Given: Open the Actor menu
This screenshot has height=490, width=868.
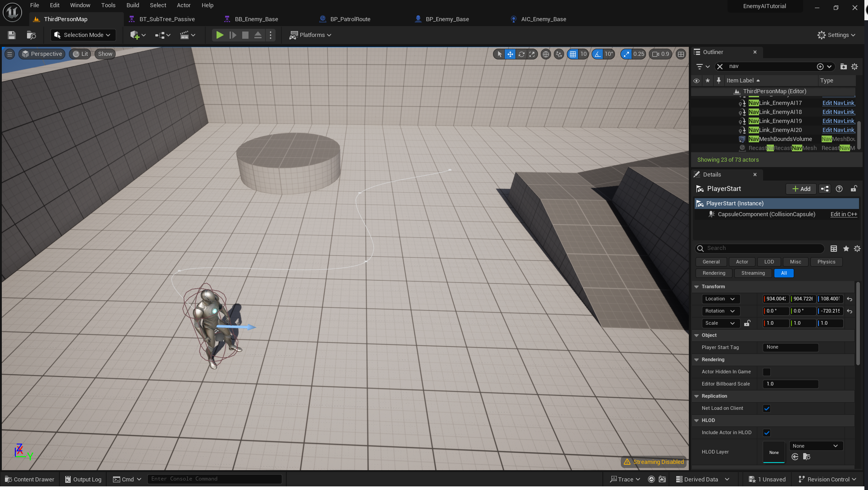Looking at the screenshot, I should (x=184, y=5).
